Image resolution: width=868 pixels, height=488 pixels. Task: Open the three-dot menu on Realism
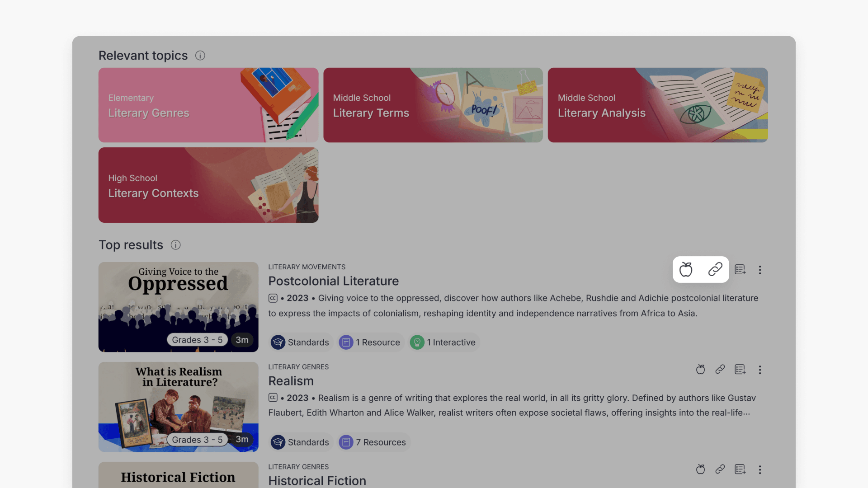(x=760, y=369)
